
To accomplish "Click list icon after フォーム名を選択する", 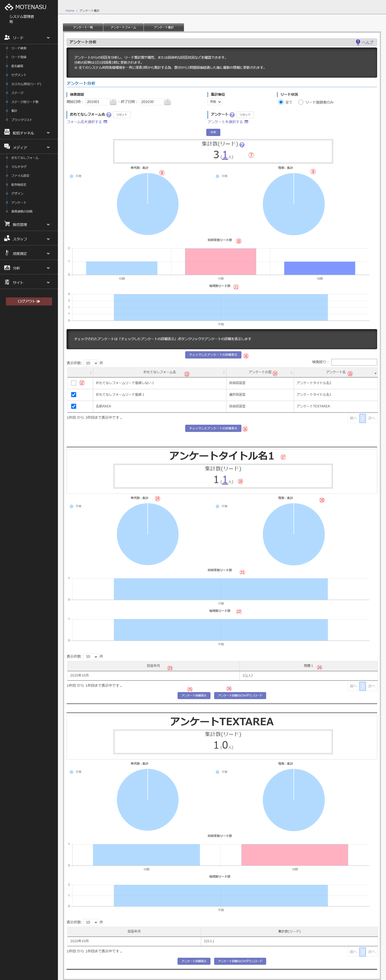I will click(x=105, y=122).
